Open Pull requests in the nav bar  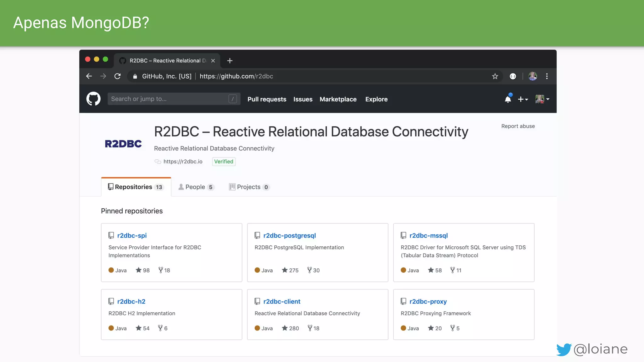tap(267, 99)
